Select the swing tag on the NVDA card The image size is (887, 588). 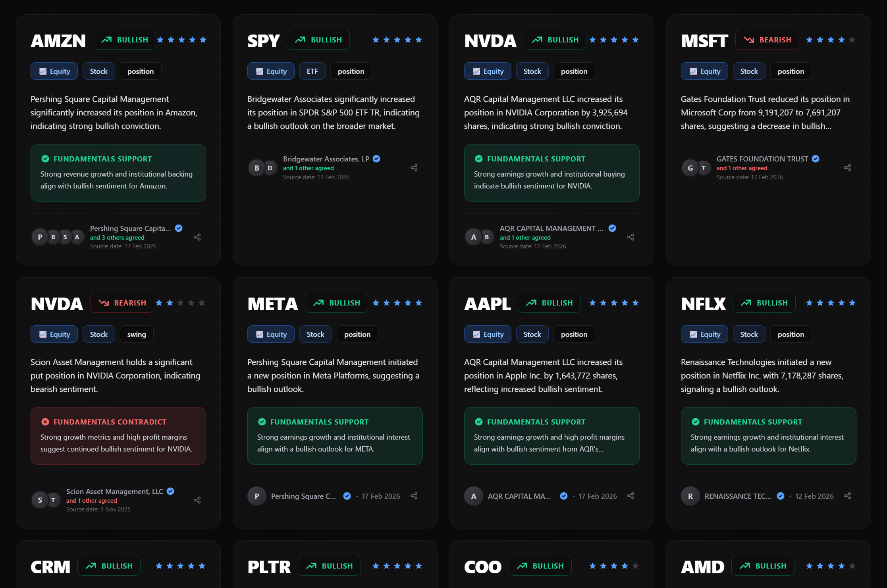(x=137, y=334)
